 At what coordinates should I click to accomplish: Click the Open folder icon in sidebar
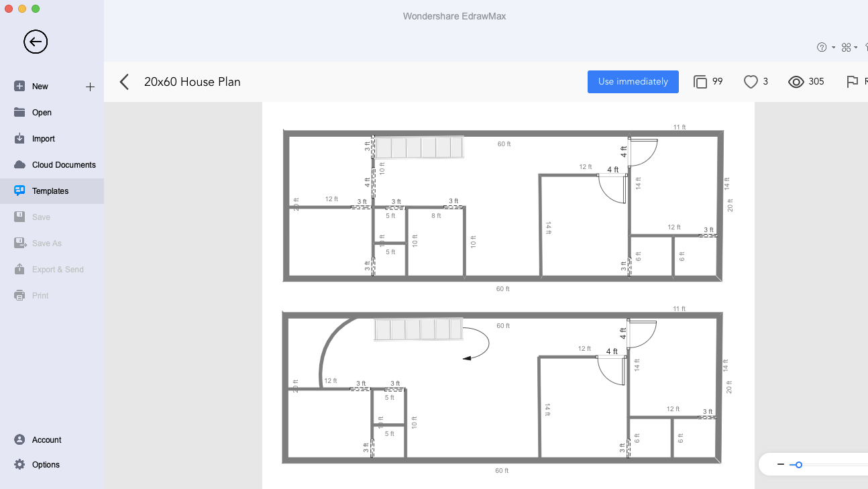tap(19, 112)
